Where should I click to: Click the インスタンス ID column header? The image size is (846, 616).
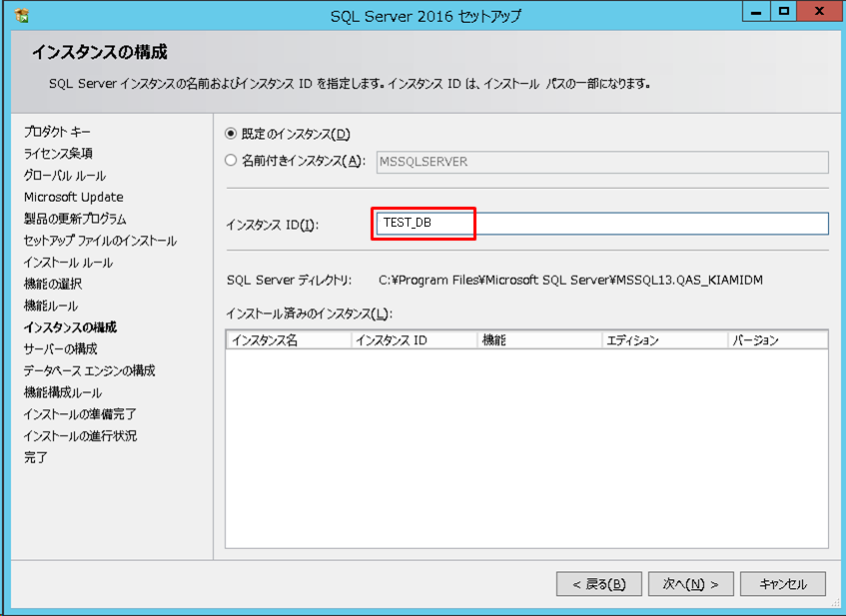[x=415, y=340]
